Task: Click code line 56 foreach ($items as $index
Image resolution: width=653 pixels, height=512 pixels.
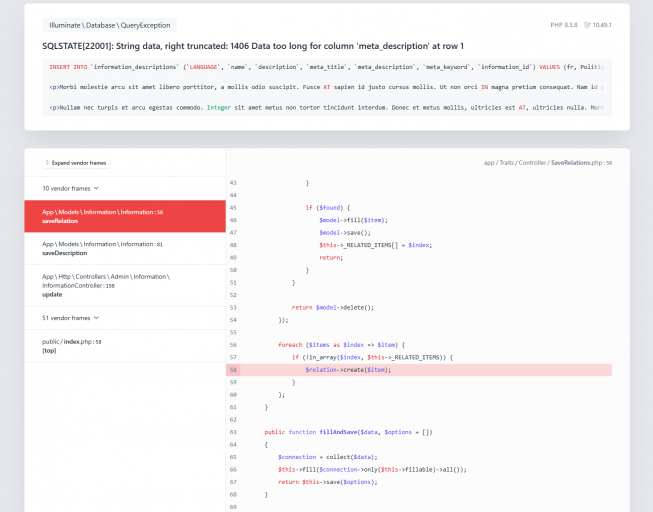Action: (x=341, y=345)
